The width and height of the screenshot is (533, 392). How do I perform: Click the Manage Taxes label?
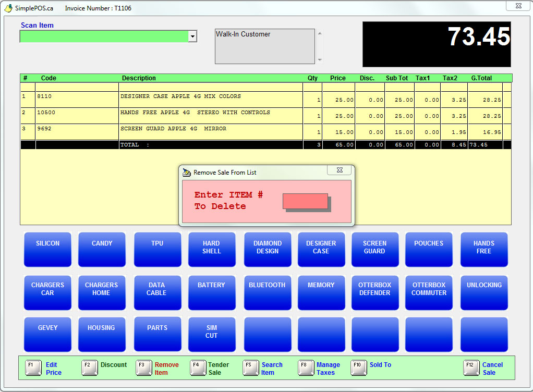point(328,369)
